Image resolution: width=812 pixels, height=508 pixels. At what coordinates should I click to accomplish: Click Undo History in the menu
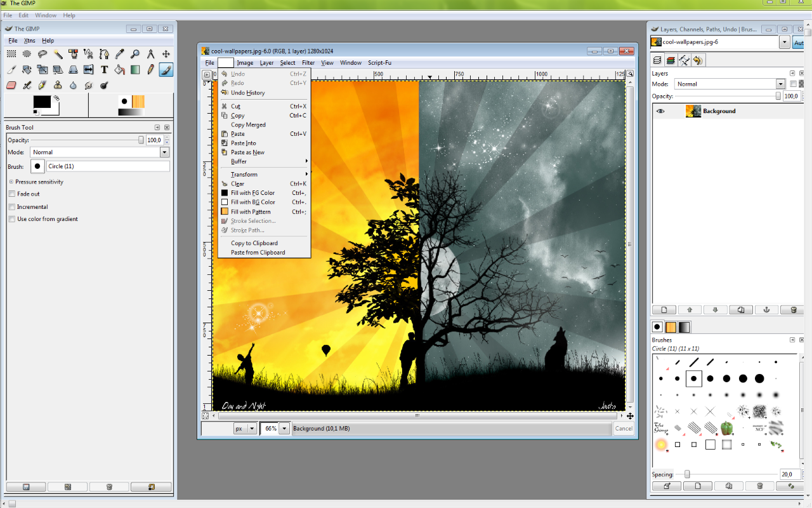(x=247, y=93)
